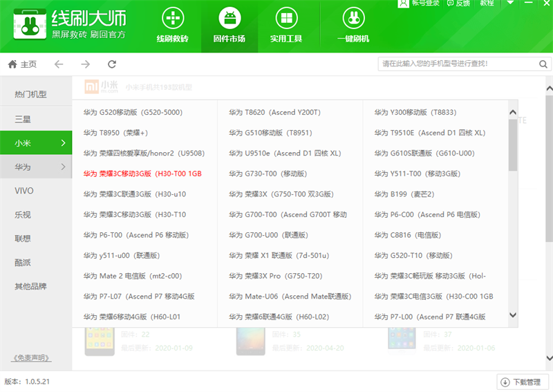Open 华为 P6-T00 (Ascend P6 移动版)
This screenshot has width=553, height=392.
point(136,235)
